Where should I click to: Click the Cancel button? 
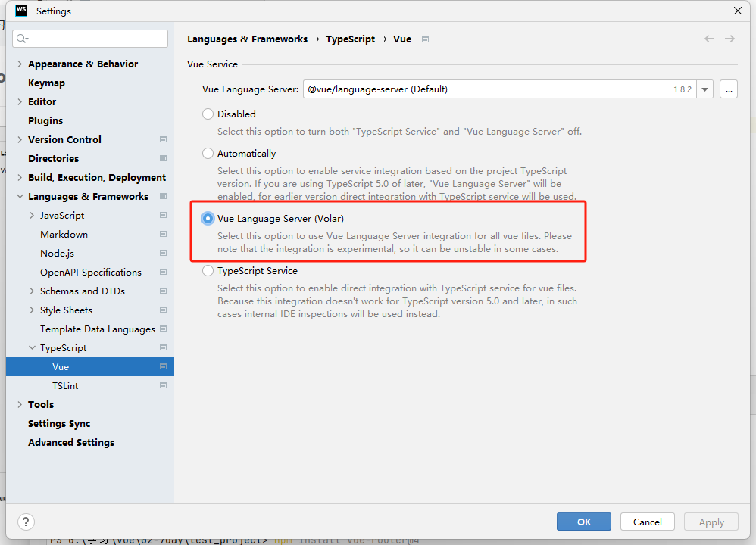click(647, 522)
